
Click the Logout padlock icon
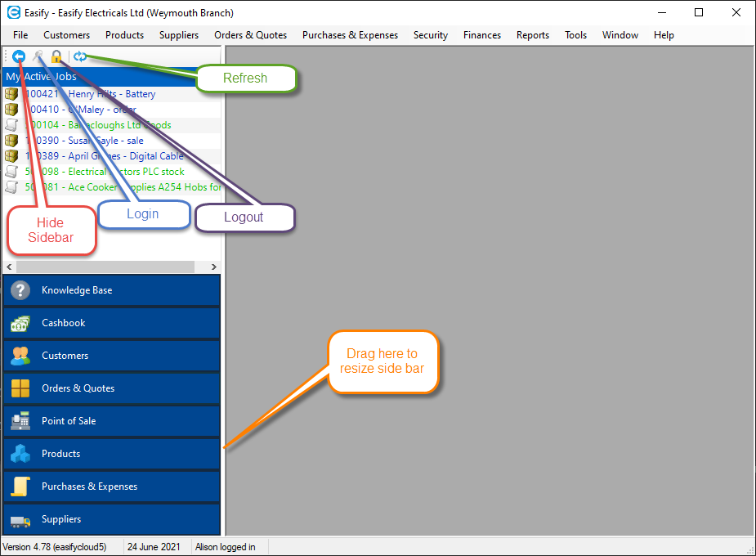coord(56,56)
